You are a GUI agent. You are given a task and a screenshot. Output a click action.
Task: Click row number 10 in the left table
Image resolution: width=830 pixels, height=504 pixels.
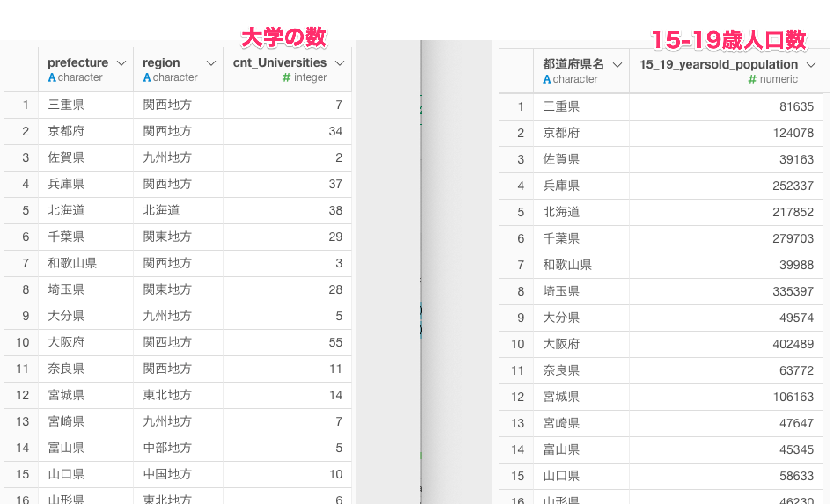click(x=22, y=343)
